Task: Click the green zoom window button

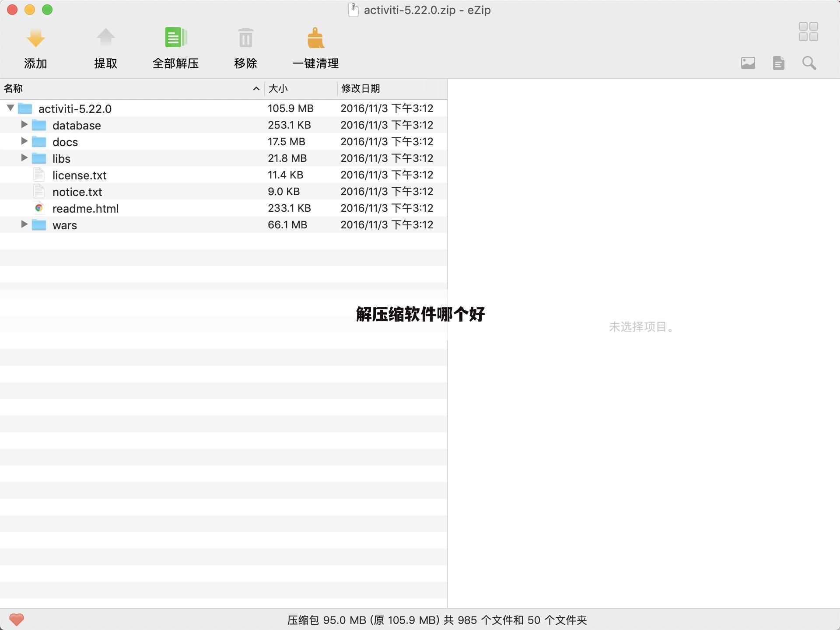Action: (47, 10)
